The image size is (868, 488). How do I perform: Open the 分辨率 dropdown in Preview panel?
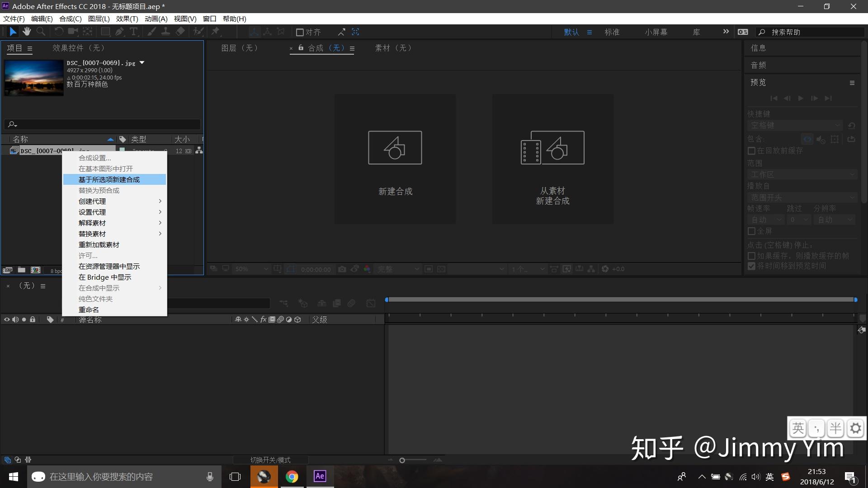[835, 220]
